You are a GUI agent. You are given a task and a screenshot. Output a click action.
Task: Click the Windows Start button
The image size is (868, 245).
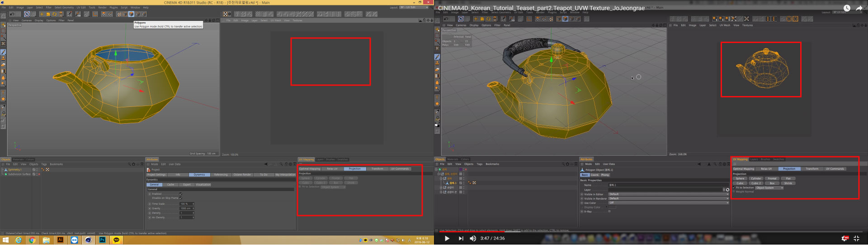(5, 240)
